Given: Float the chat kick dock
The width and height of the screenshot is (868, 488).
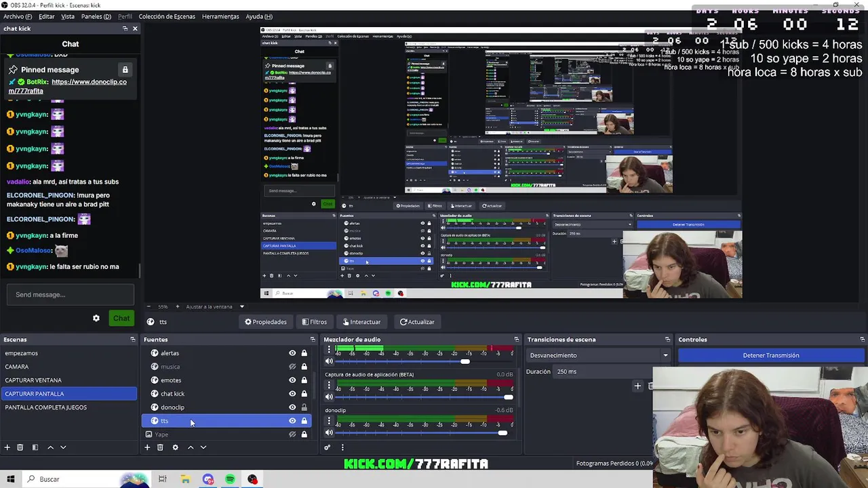Looking at the screenshot, I should [125, 28].
